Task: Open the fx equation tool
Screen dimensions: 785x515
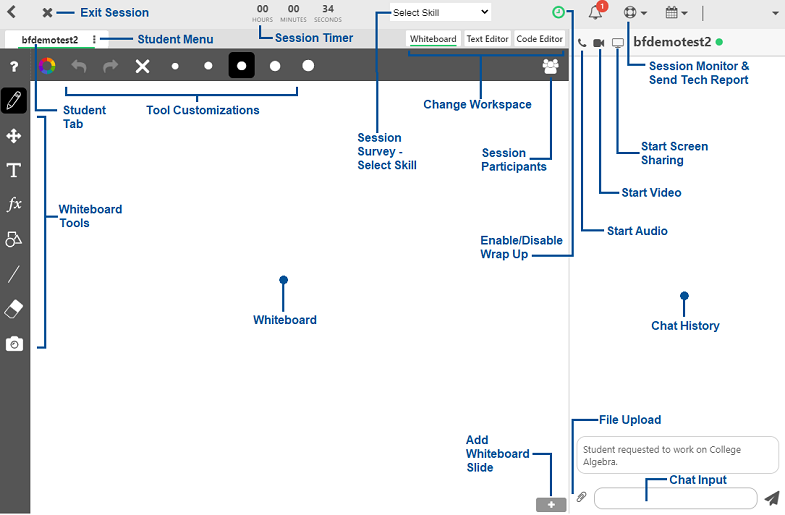Action: [14, 204]
